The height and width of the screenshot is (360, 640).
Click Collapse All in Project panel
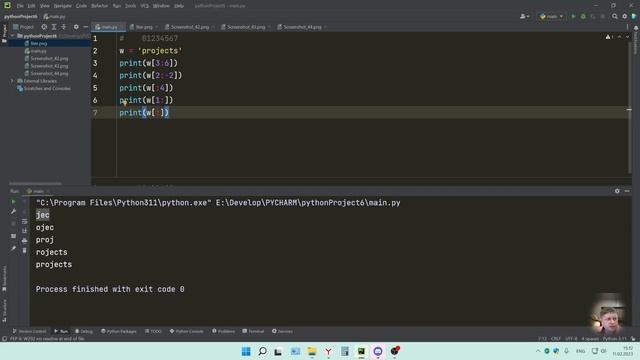point(64,27)
